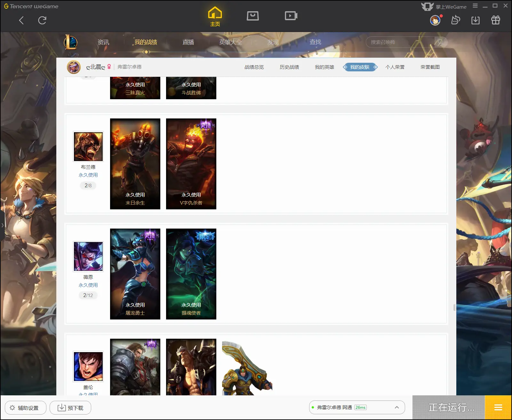
Task: Click the 盖伦 champion portrait
Action: click(88, 367)
